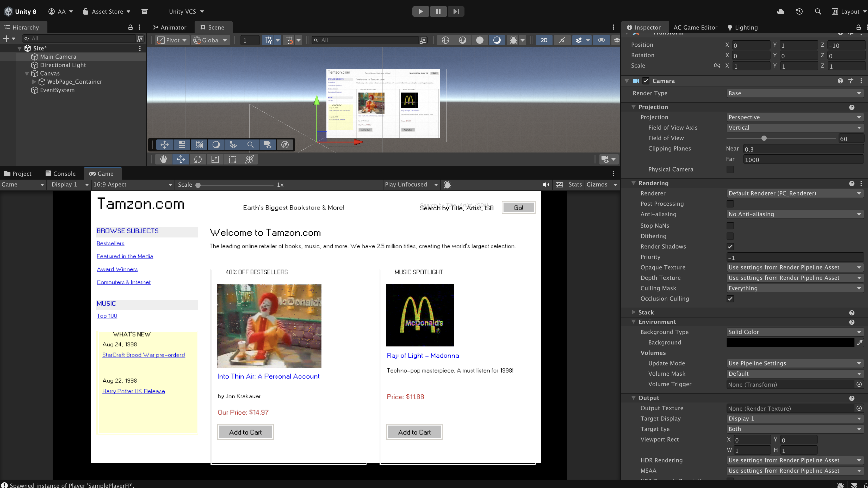
Task: Click the Background color swatch
Action: pyautogui.click(x=790, y=342)
